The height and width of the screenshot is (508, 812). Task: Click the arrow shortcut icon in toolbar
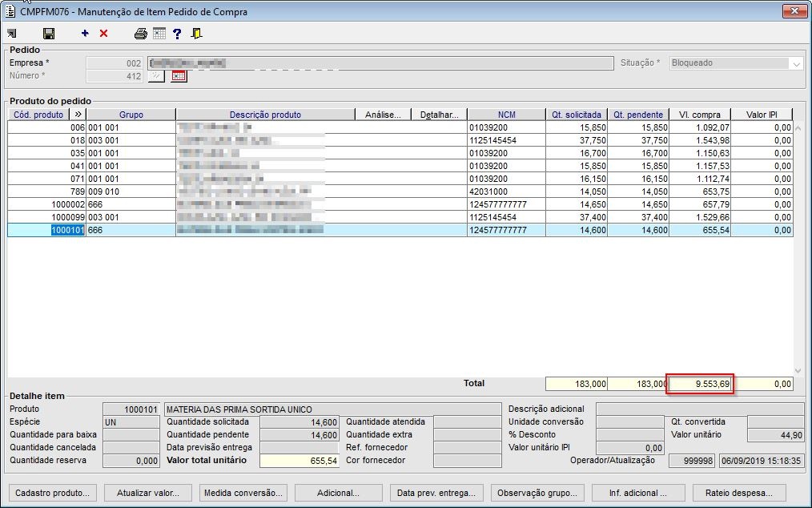tap(11, 34)
